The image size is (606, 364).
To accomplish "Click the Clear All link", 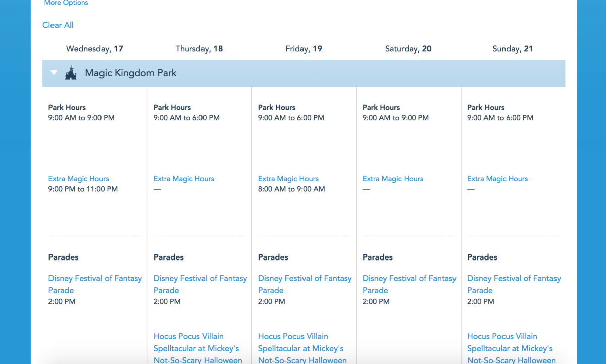I will pos(58,25).
